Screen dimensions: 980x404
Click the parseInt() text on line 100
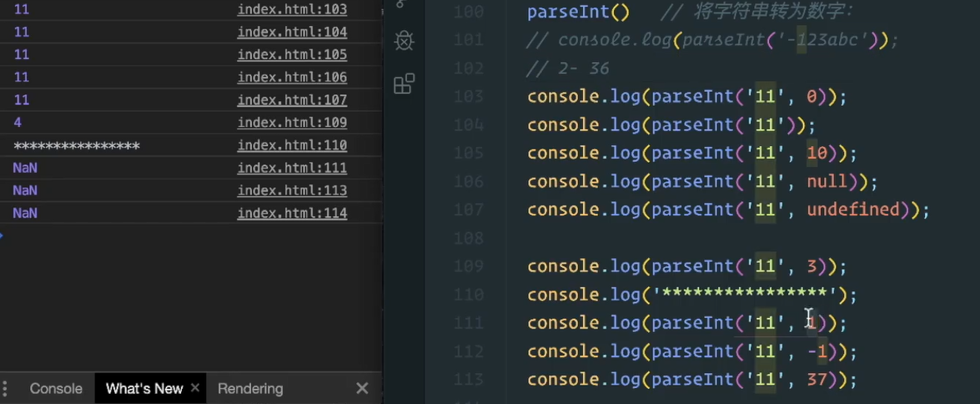[x=579, y=12]
